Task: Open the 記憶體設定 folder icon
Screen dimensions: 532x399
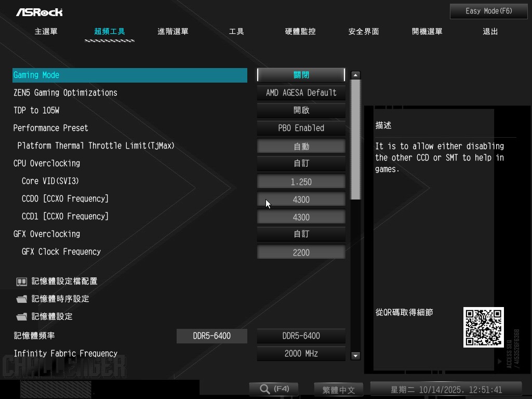Action: point(21,317)
